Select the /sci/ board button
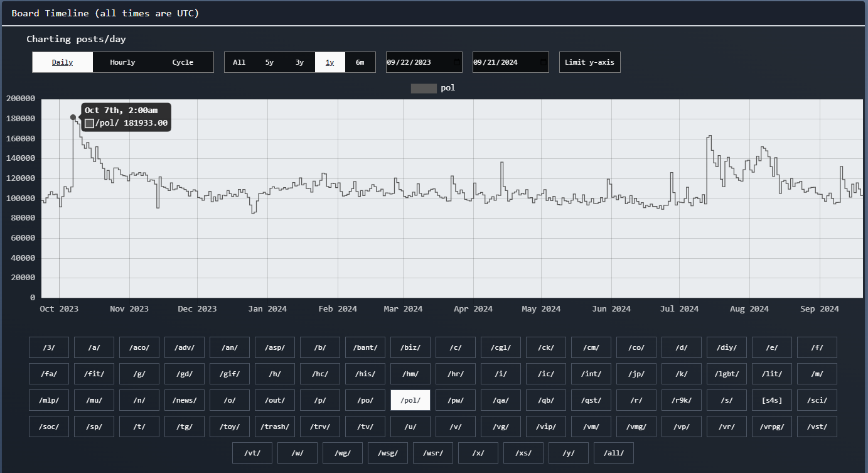This screenshot has height=473, width=868. tap(817, 400)
